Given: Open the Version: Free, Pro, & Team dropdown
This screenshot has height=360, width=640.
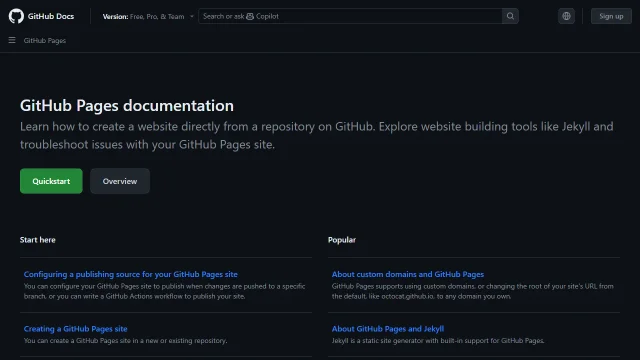Looking at the screenshot, I should tap(148, 16).
